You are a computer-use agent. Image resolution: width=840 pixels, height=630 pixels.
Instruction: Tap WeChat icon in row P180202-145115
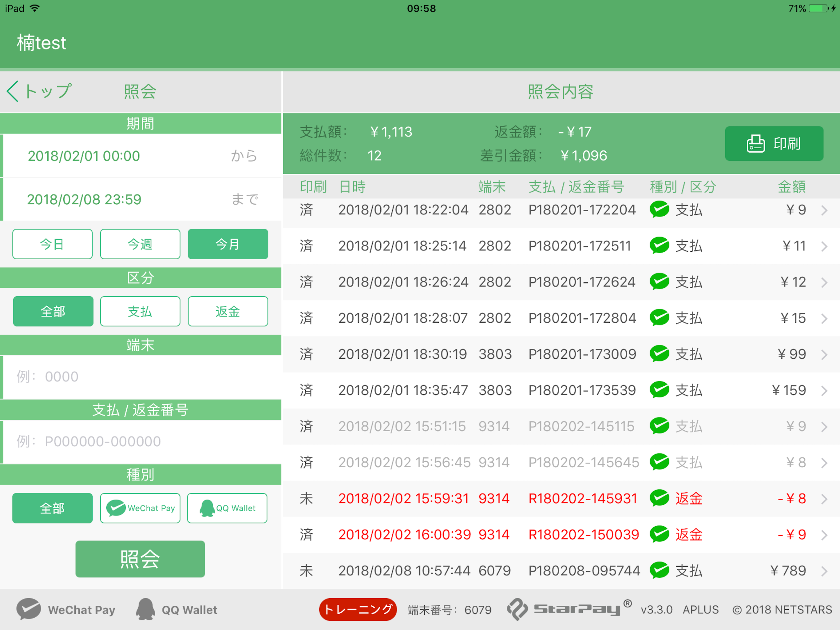point(659,426)
